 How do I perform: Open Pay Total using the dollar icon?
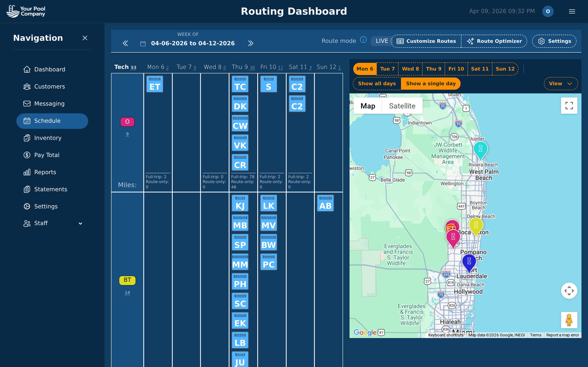[x=27, y=155]
